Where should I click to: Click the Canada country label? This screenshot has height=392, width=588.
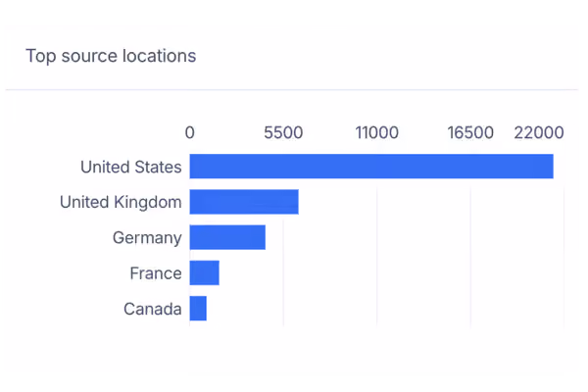click(153, 309)
